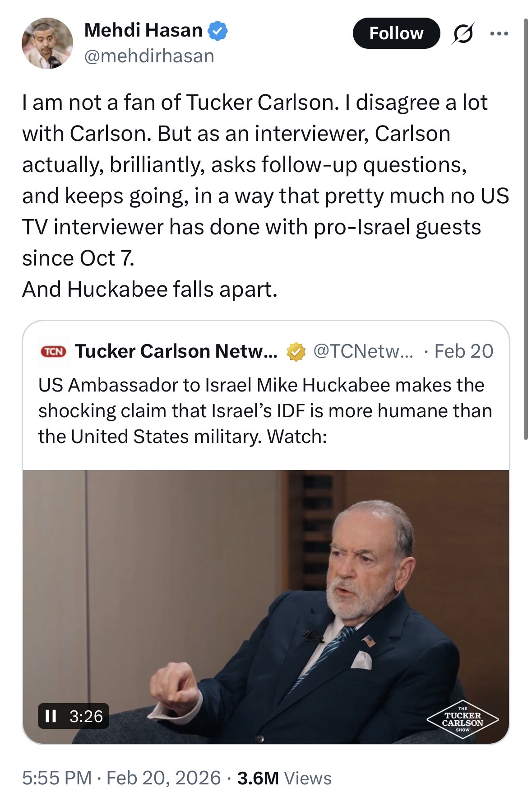Open the quoted post about Huckabee's claim
This screenshot has width=532, height=802.
pos(264,410)
